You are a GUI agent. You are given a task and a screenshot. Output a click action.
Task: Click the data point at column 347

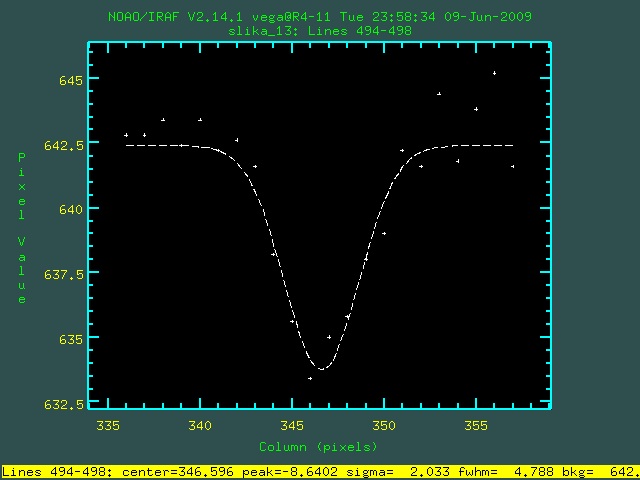[x=329, y=337]
